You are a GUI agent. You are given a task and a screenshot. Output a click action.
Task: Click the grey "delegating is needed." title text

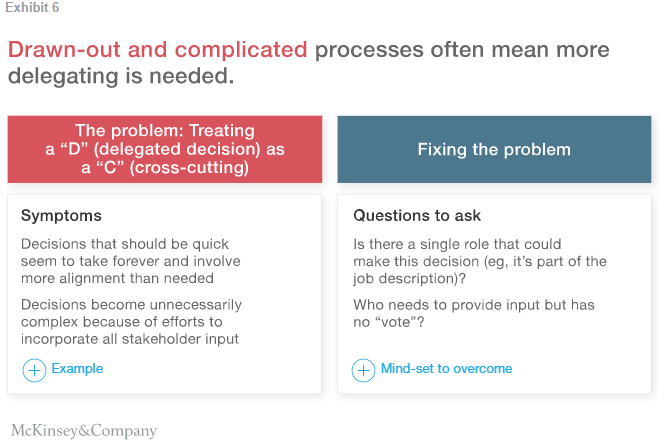(122, 76)
